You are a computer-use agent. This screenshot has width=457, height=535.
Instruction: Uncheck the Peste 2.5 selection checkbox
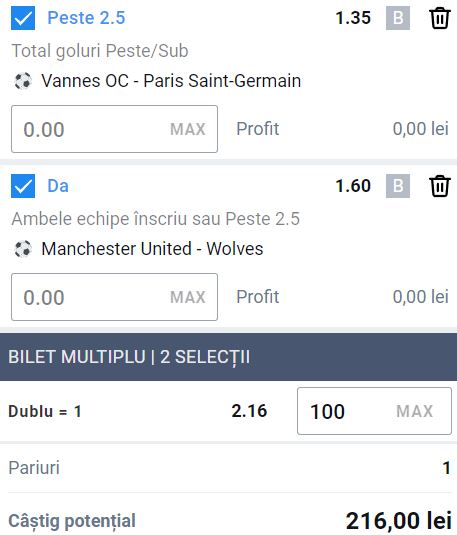coord(23,18)
